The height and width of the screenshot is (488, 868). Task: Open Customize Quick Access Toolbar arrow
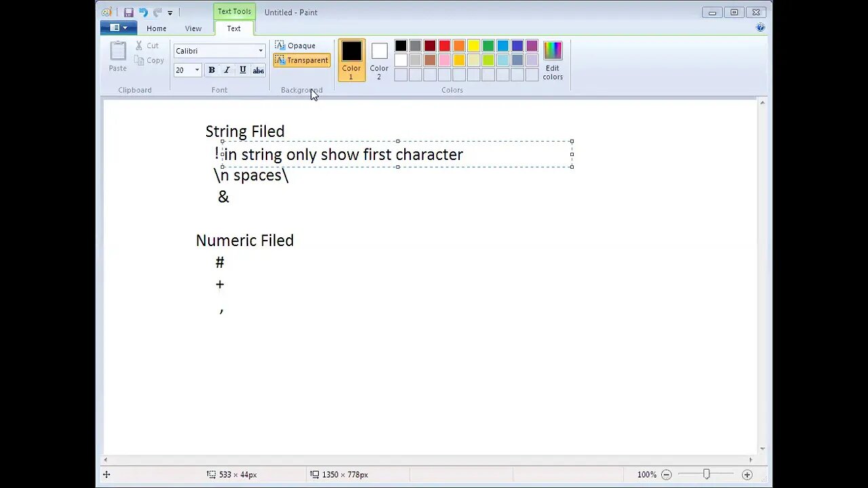pos(170,13)
